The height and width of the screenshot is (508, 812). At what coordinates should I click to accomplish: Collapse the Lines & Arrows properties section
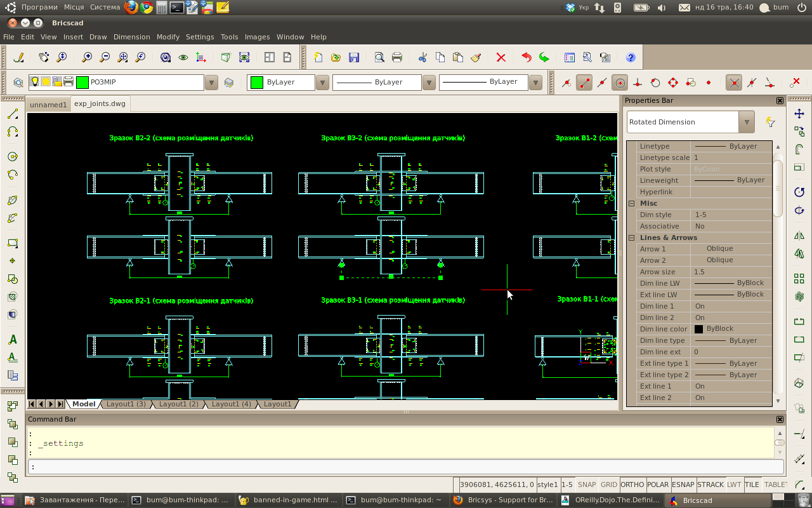click(x=631, y=237)
